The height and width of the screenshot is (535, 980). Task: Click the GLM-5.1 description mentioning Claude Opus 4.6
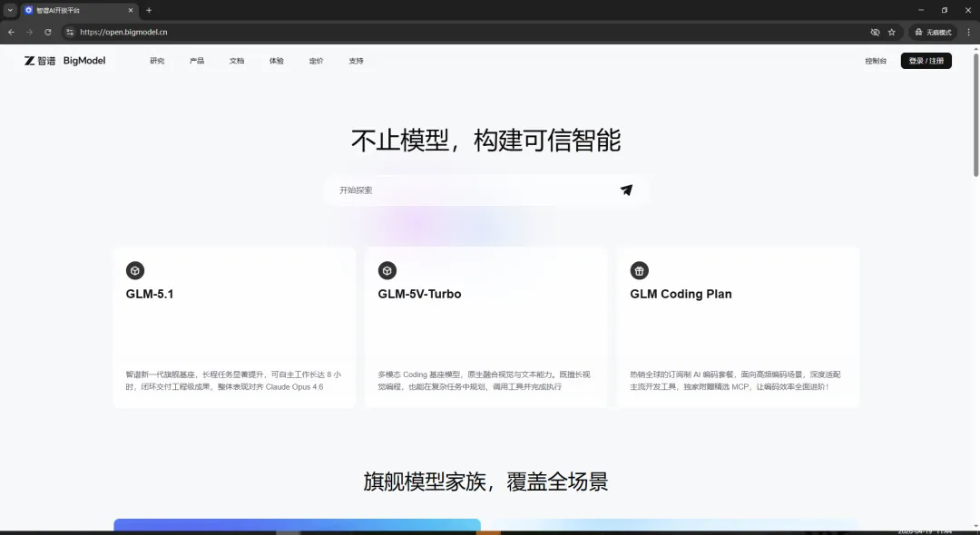coord(233,381)
